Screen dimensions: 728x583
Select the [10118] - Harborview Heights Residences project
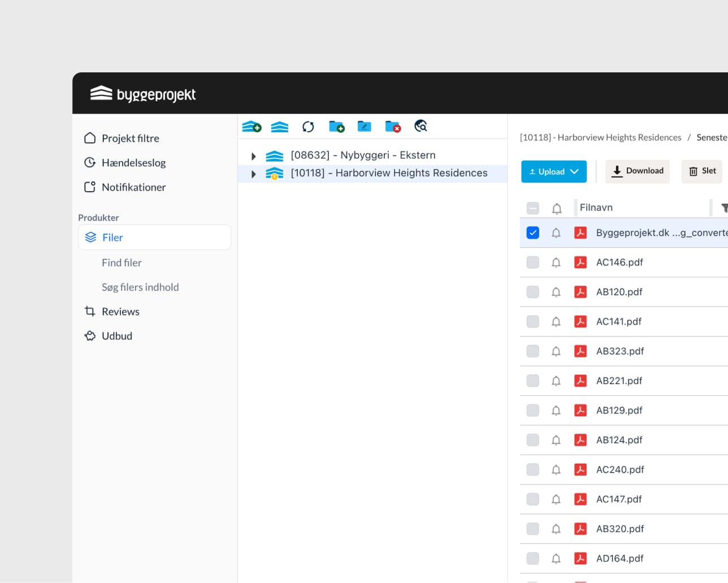(x=389, y=173)
